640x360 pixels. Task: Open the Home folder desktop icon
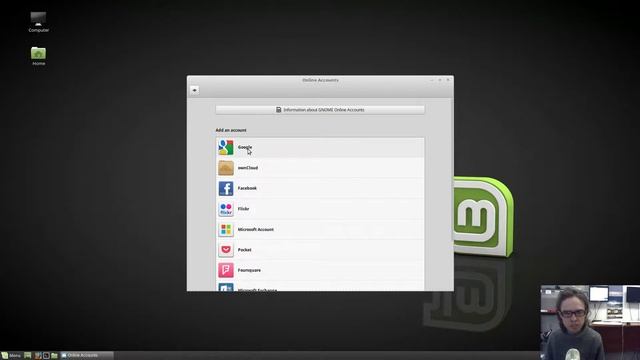tap(38, 56)
